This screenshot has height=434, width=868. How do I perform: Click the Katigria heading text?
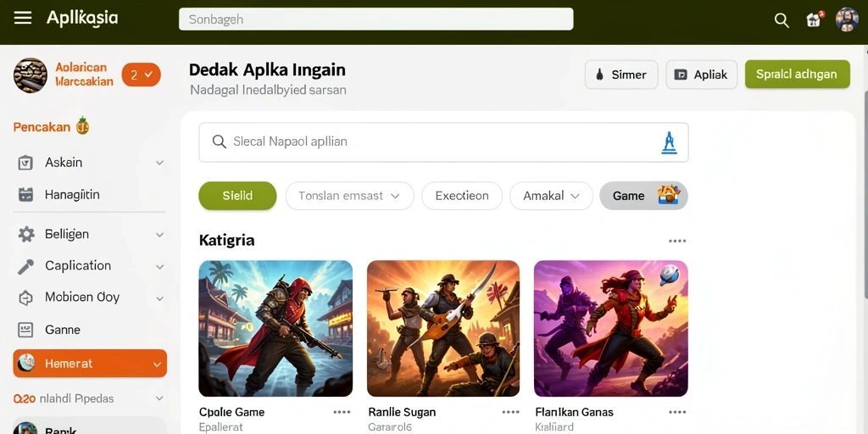[x=226, y=240]
